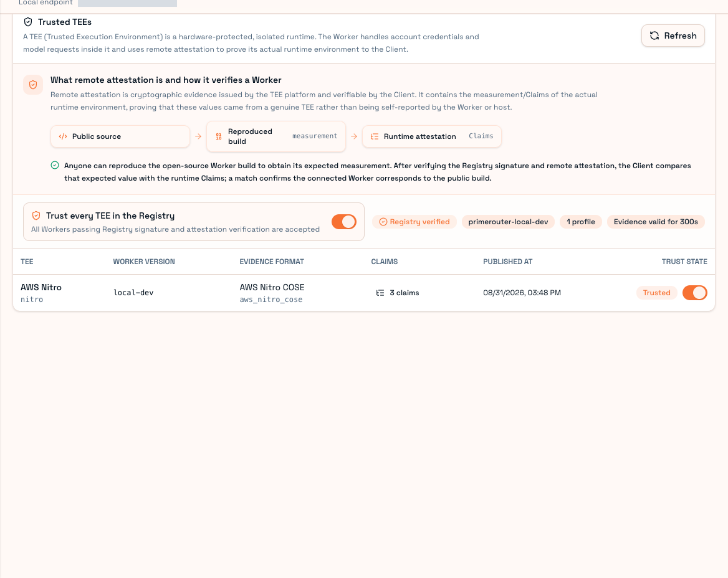728x578 pixels.
Task: Click the Trusted TEEs shield icon
Action: tap(28, 22)
